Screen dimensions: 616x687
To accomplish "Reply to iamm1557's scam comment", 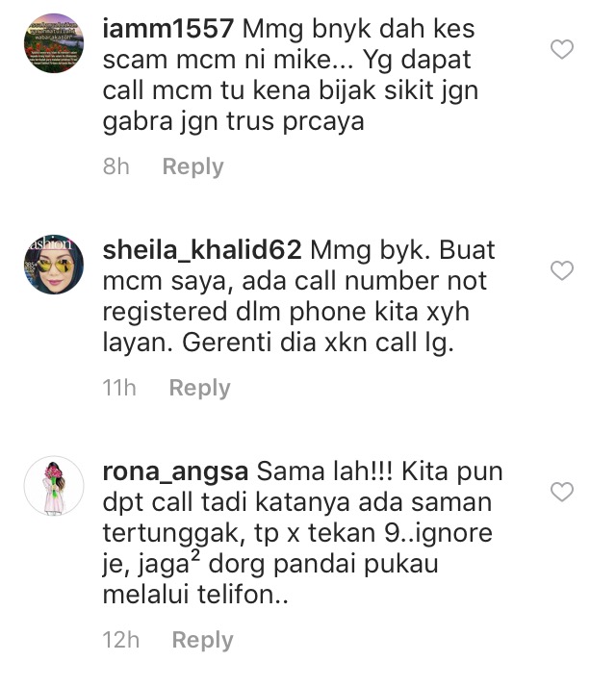I will pyautogui.click(x=192, y=166).
